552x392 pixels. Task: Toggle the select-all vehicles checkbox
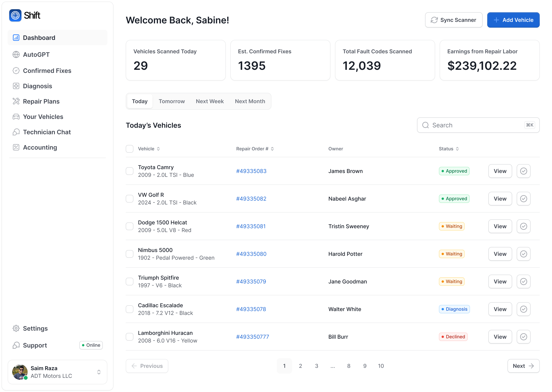pyautogui.click(x=130, y=149)
